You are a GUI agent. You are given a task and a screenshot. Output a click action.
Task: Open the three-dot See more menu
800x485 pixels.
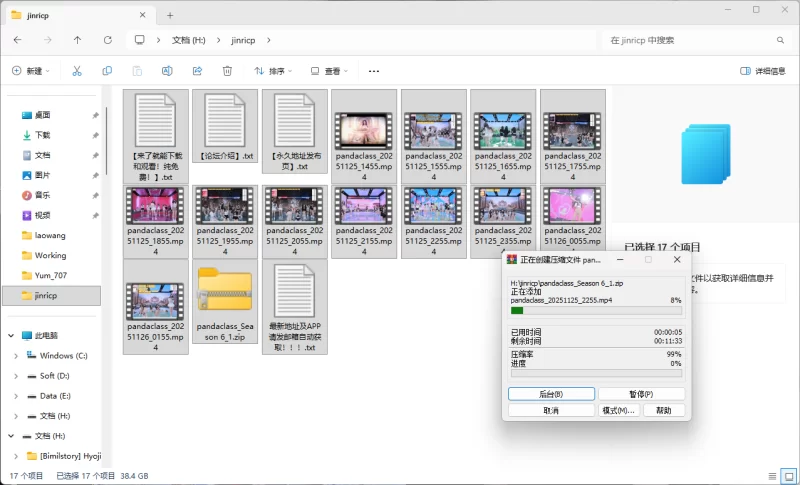pos(374,71)
